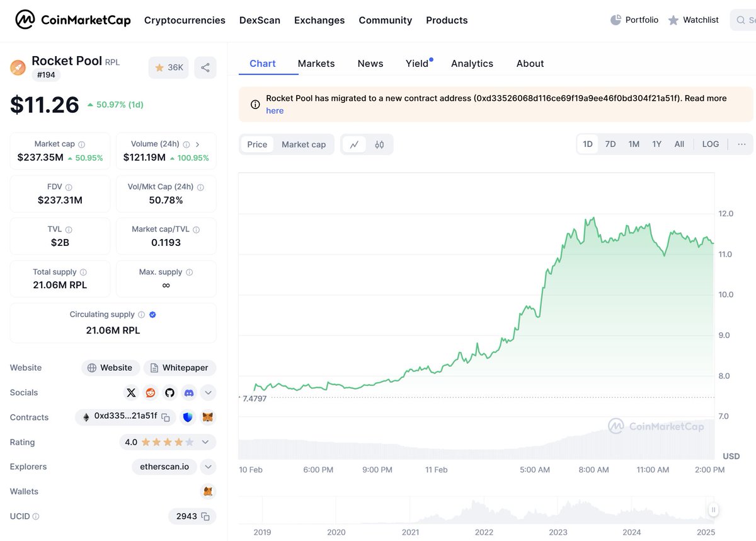Switch to line chart view
The width and height of the screenshot is (756, 541).
pyautogui.click(x=354, y=144)
